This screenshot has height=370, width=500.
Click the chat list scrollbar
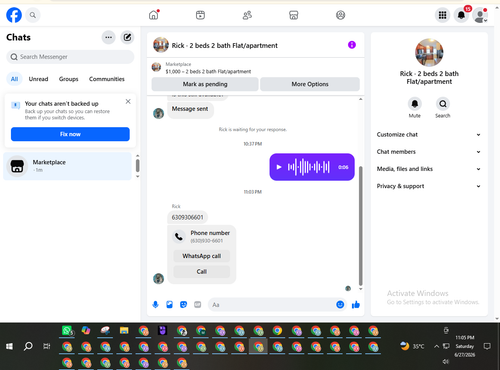coord(137,166)
